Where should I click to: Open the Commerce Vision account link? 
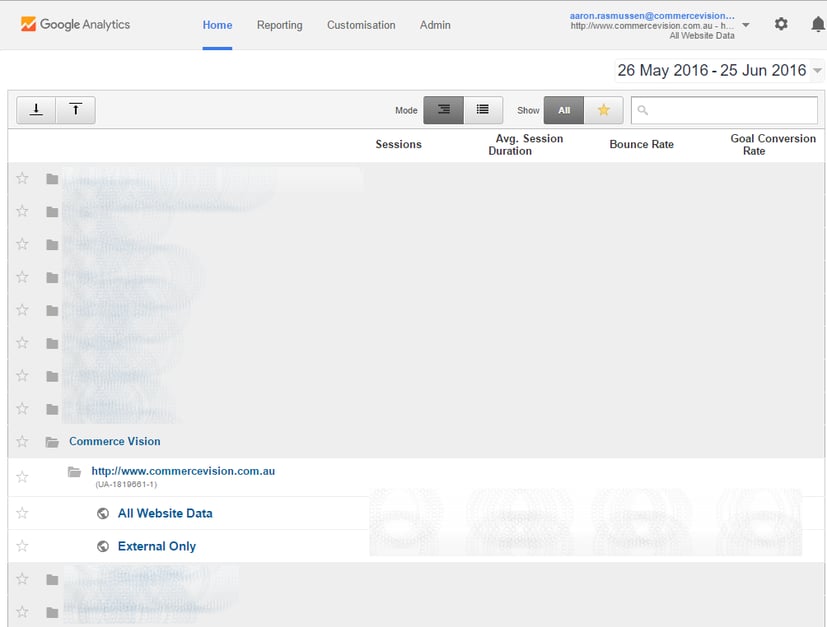point(114,441)
